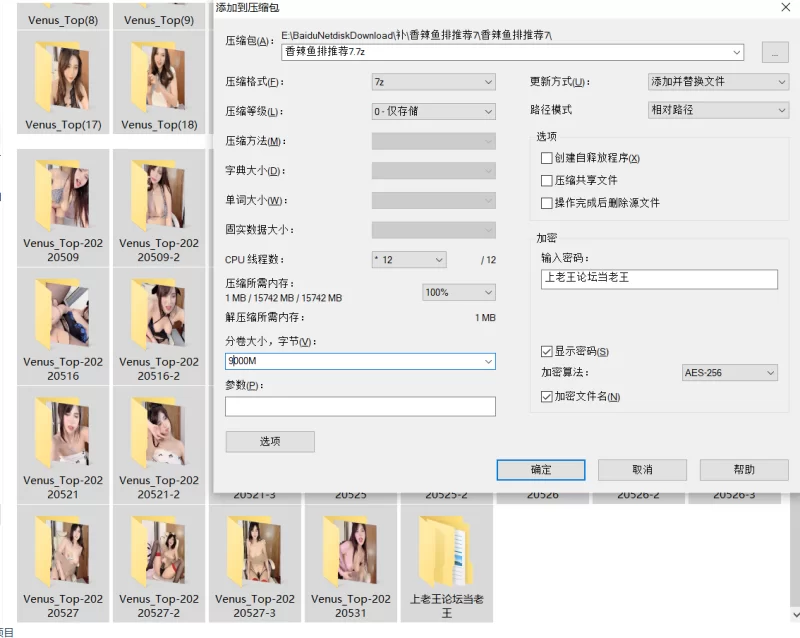
Task: Select folder Venus_Top-20220521-2
Action: [159, 445]
